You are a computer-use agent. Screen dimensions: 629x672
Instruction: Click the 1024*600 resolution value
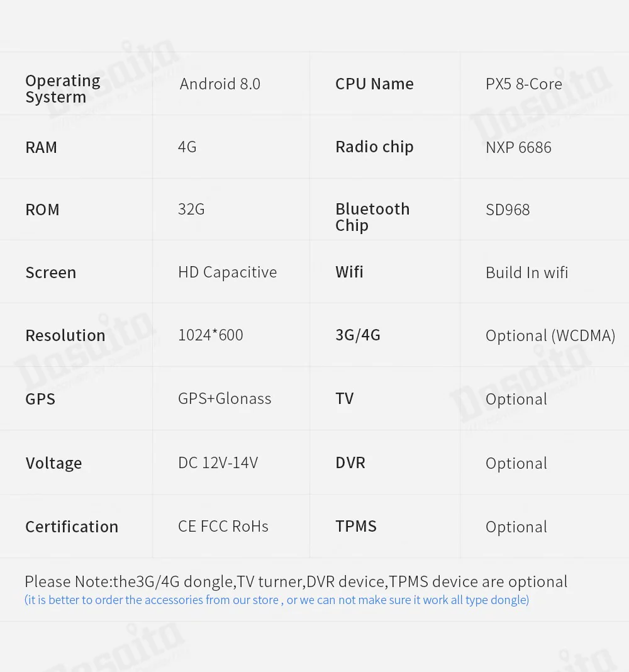point(210,335)
